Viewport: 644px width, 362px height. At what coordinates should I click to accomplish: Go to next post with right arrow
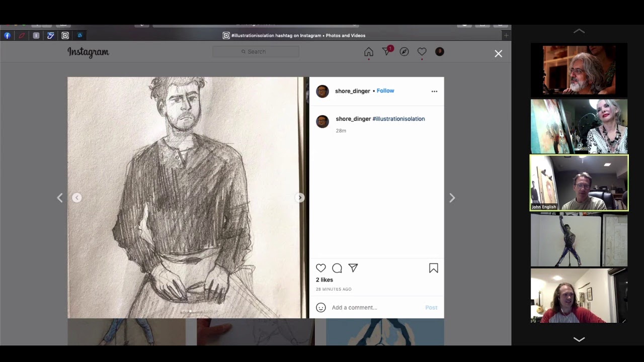coord(452,198)
